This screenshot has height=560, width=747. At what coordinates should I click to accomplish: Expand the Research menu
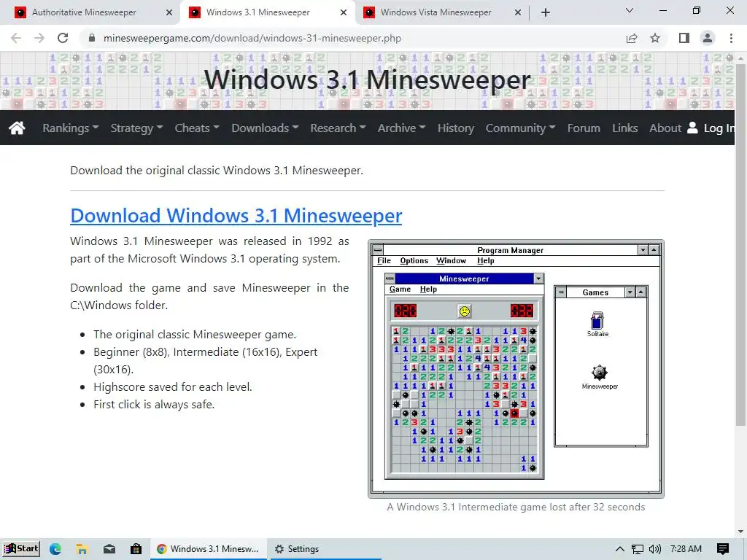(338, 128)
